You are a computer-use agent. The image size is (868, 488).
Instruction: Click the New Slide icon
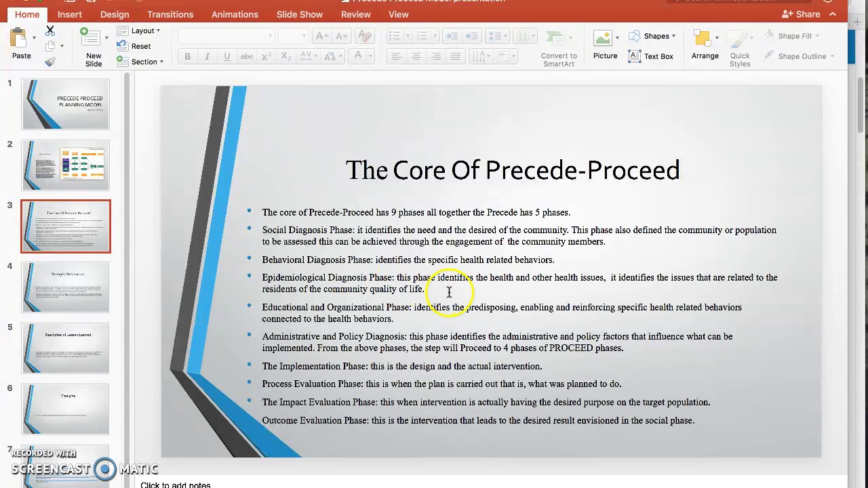point(89,37)
